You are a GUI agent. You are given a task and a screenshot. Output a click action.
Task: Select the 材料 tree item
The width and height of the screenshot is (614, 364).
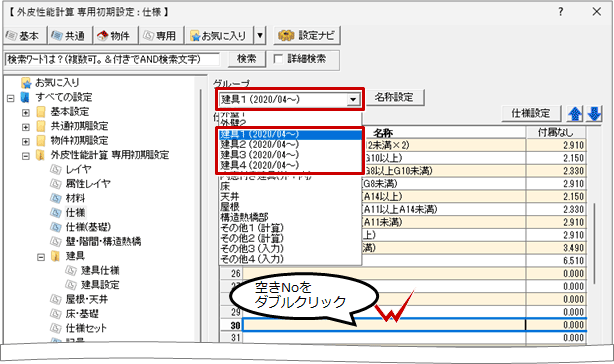click(75, 198)
